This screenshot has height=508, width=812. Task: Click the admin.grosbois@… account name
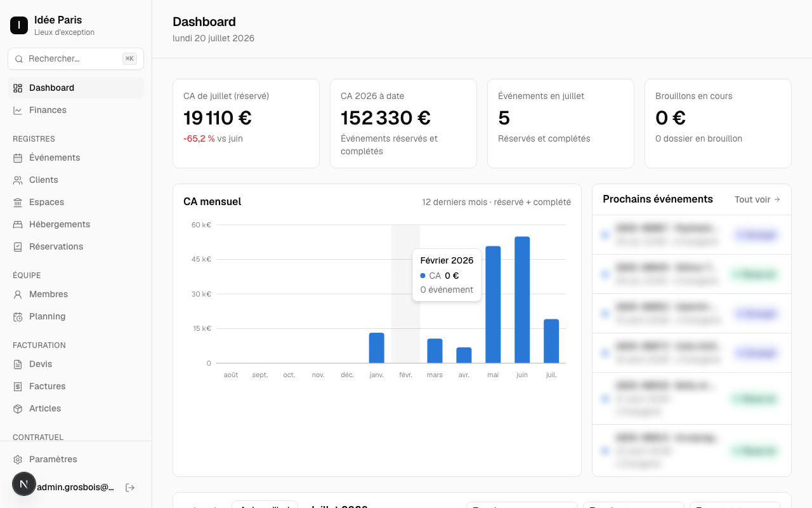click(x=75, y=488)
